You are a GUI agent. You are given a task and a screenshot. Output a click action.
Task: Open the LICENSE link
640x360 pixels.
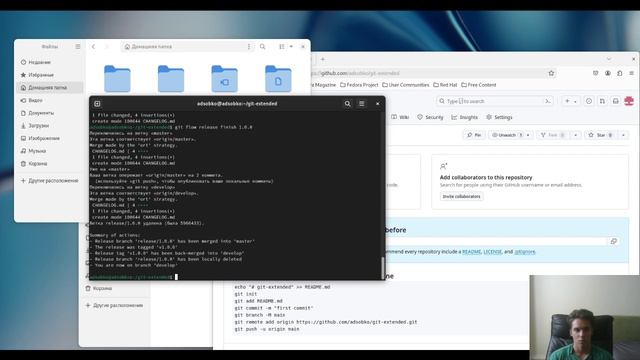[492, 252]
